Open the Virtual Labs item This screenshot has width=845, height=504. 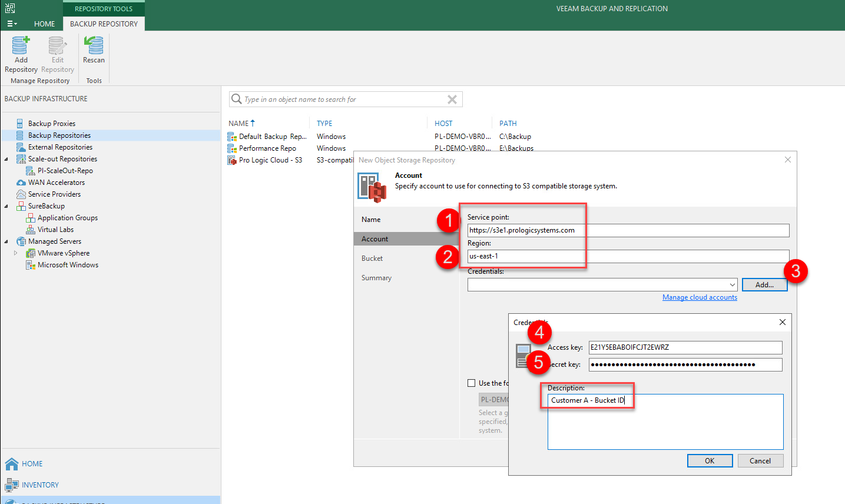point(55,230)
